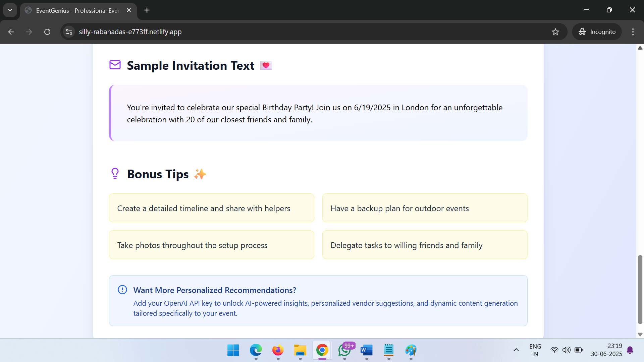The image size is (644, 362).
Task: Expand the hidden system tray icons
Action: point(516,350)
